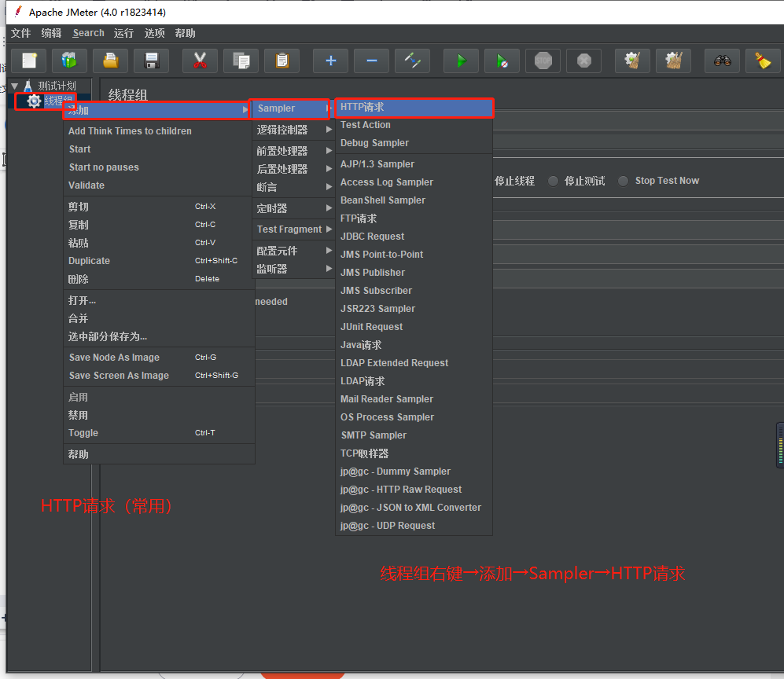Choose OS Process Sampler entry
This screenshot has height=679, width=784.
(x=414, y=417)
